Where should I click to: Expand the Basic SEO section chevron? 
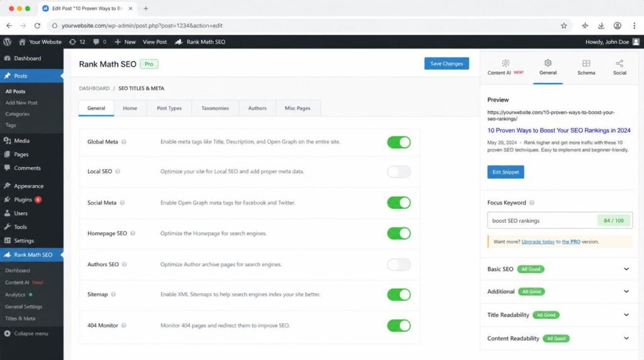tap(626, 269)
